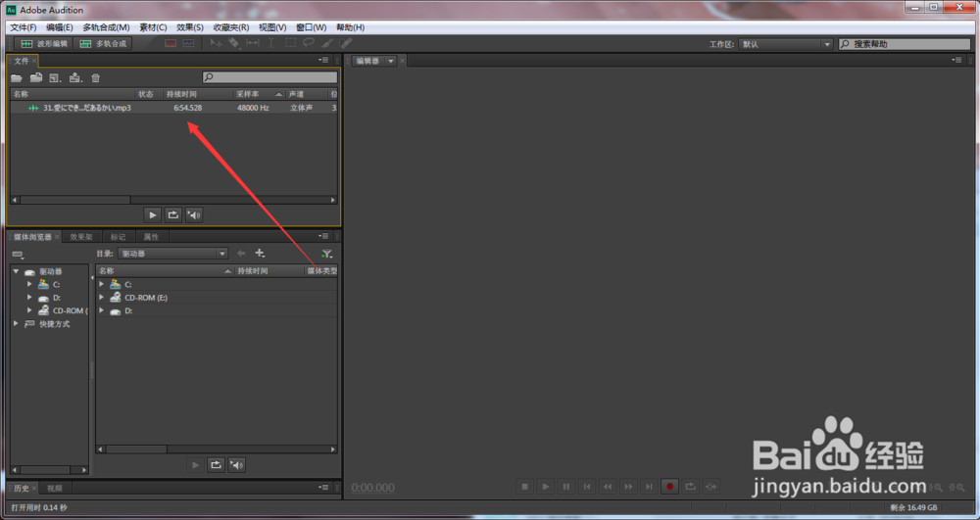Switch to the 属性 tab
Viewport: 980px width, 520px height.
151,237
